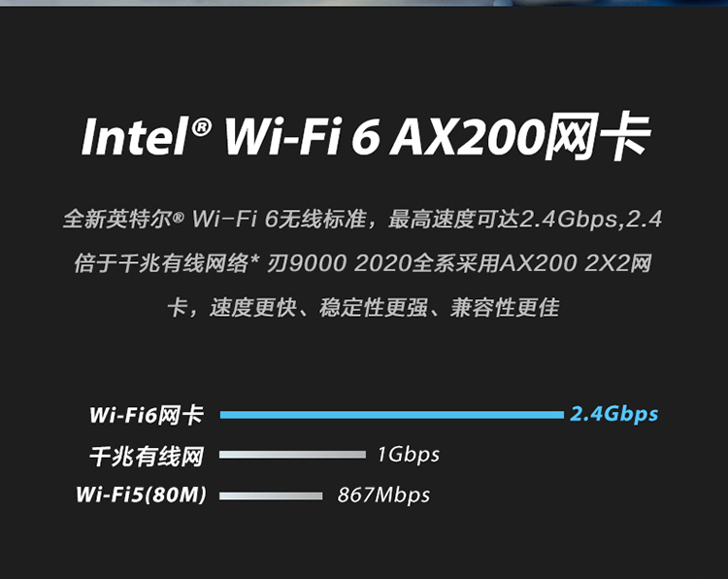Click the Wi-Fi5(80M) label

tap(141, 494)
